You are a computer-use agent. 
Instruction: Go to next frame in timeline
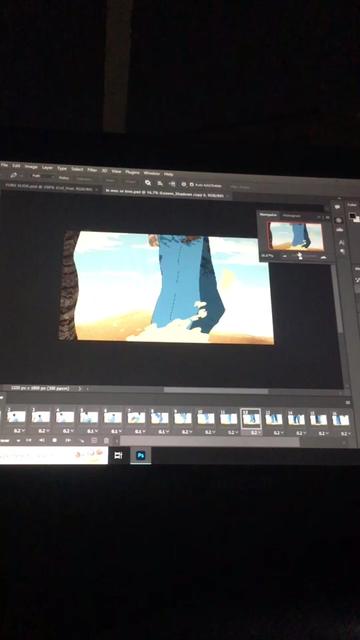coord(68,440)
